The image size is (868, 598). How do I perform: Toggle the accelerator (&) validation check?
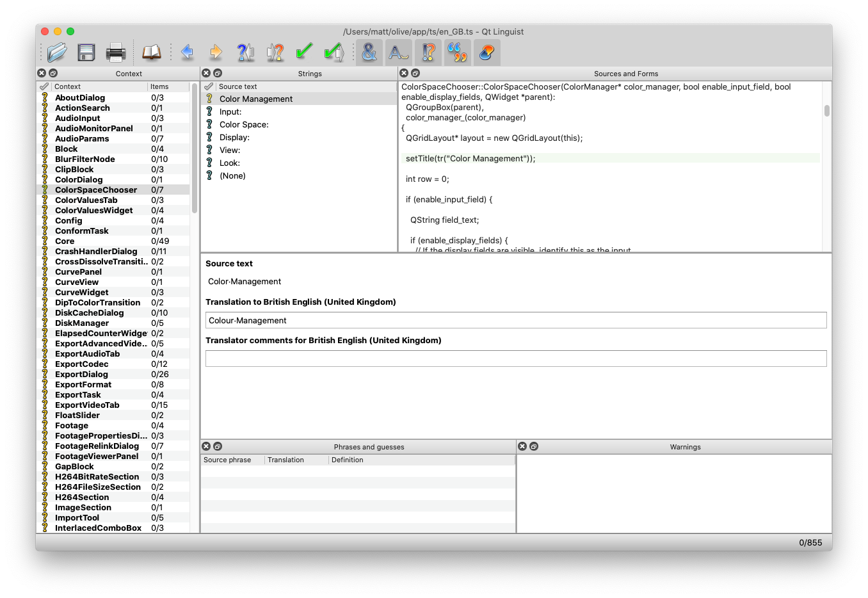(369, 52)
